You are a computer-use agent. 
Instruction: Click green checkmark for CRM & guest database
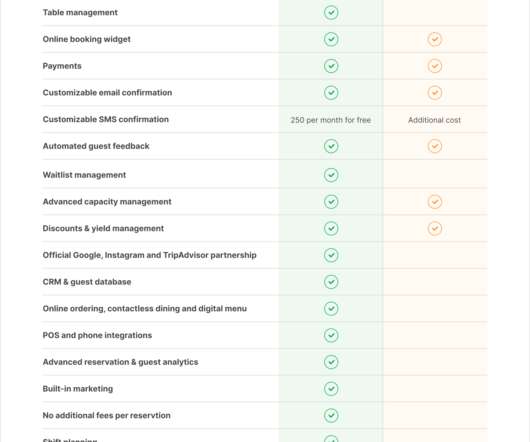pos(331,282)
